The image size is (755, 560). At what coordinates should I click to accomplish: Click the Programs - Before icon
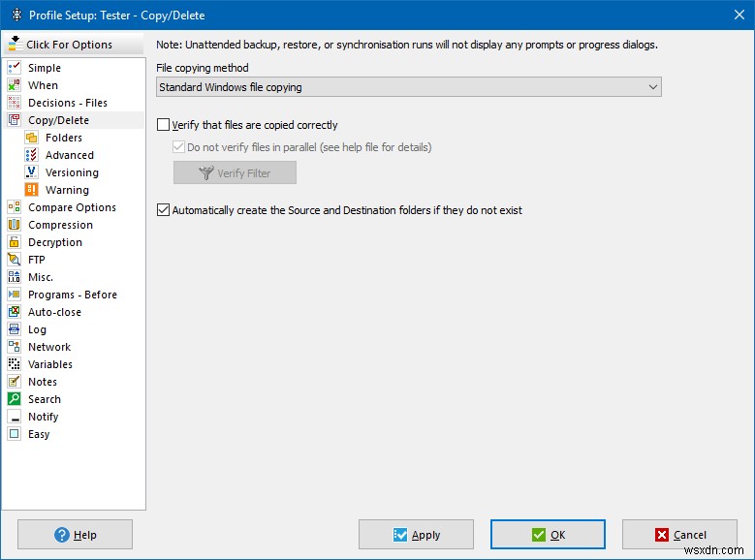click(15, 295)
